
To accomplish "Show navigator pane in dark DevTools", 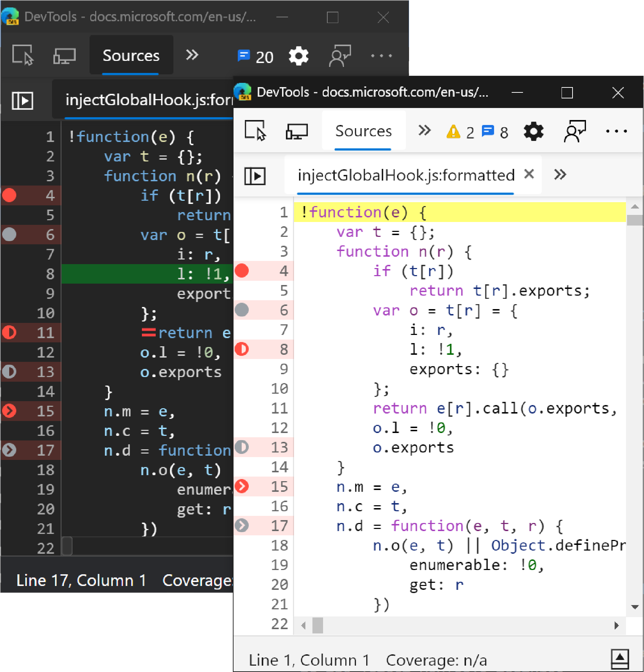I will [x=22, y=101].
